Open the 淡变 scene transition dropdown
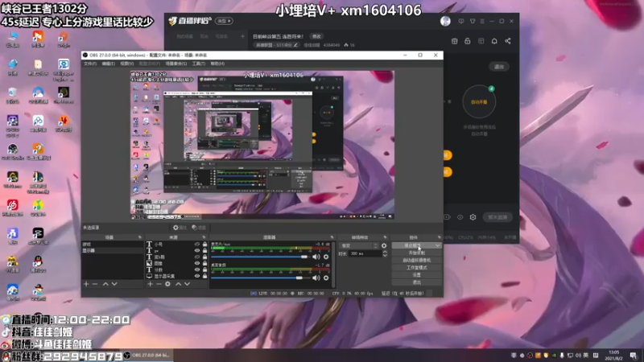The width and height of the screenshot is (644, 362). pyautogui.click(x=359, y=245)
